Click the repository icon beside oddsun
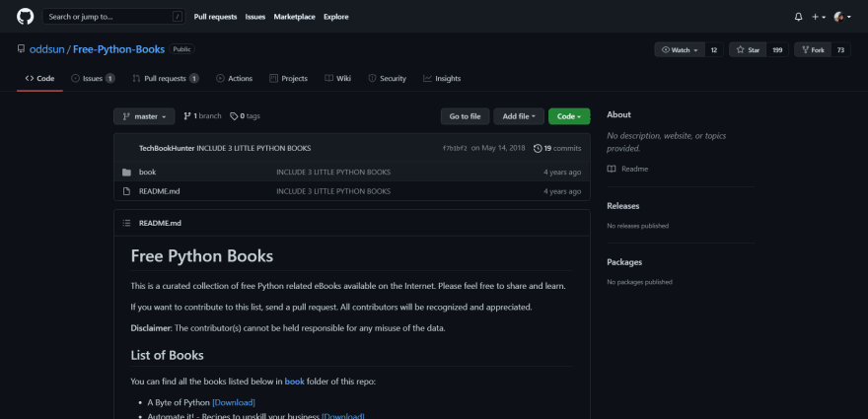The width and height of the screenshot is (868, 419). [21, 49]
